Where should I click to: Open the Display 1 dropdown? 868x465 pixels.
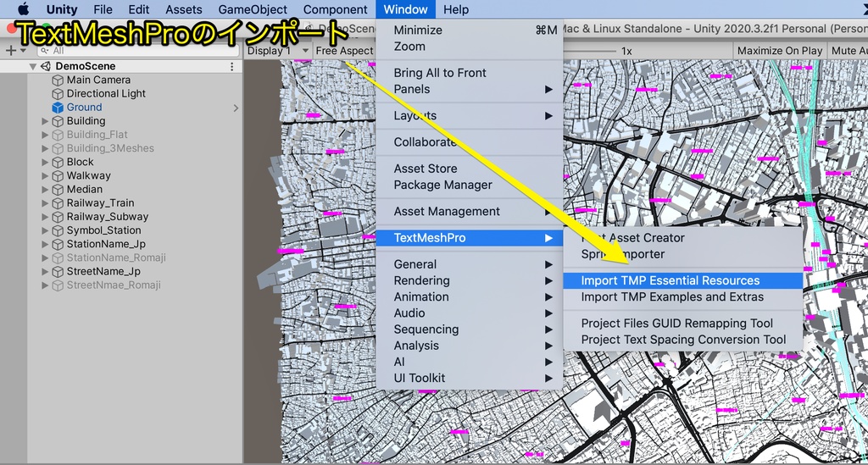(278, 51)
